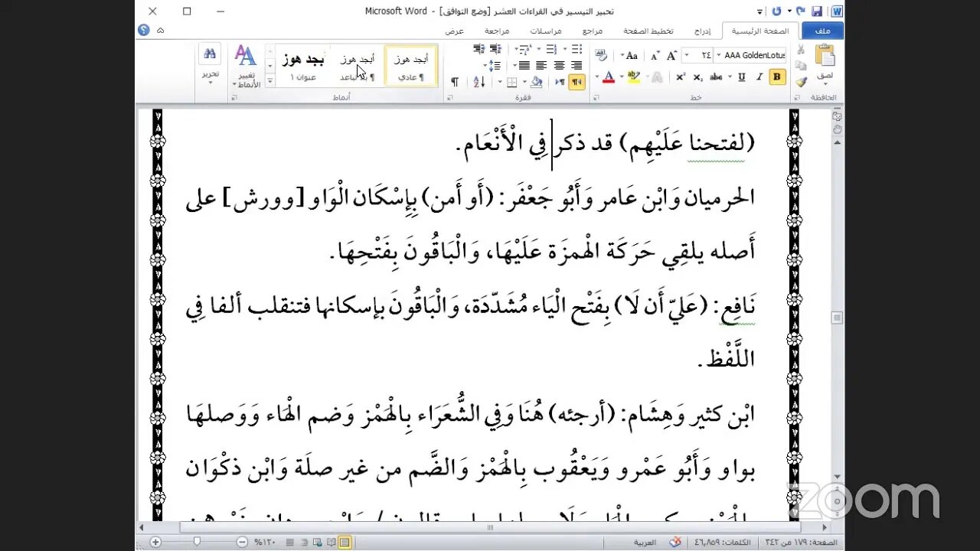Justify the paragraph text
980x551 pixels.
(524, 66)
